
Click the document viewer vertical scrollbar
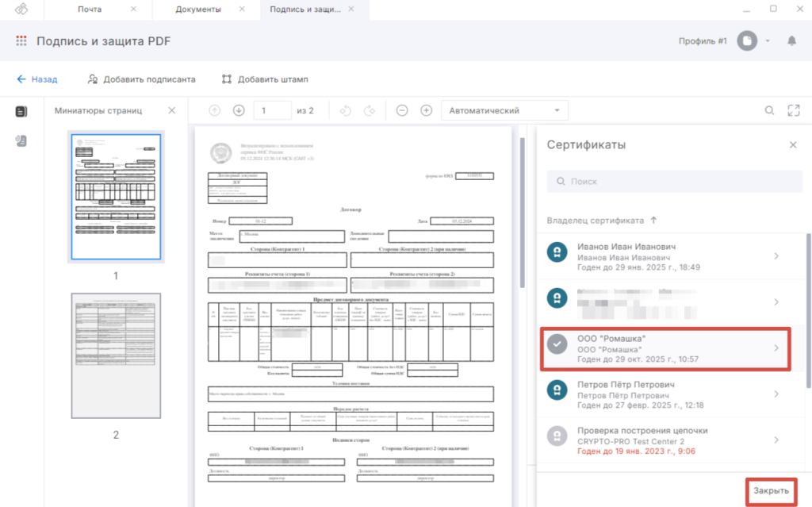tap(522, 213)
